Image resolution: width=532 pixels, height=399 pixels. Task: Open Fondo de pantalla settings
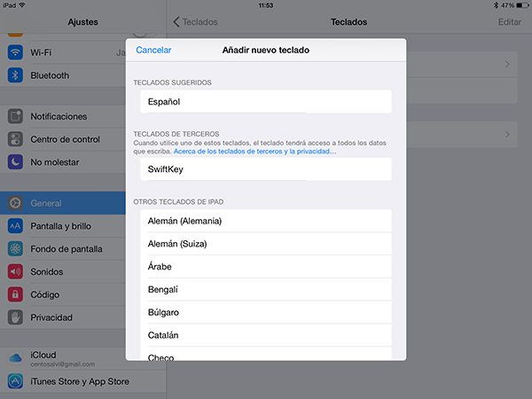click(63, 248)
